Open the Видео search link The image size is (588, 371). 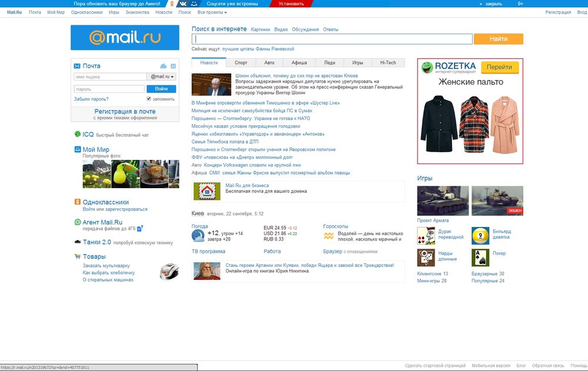click(281, 29)
